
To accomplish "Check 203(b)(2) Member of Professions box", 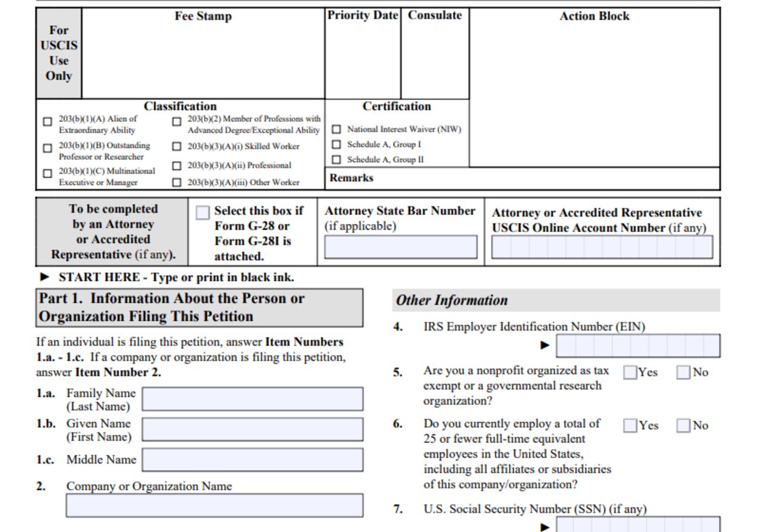I will click(x=177, y=122).
